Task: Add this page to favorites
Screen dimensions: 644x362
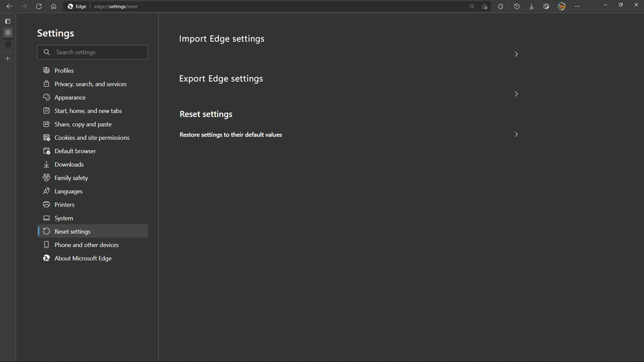Action: tap(485, 6)
